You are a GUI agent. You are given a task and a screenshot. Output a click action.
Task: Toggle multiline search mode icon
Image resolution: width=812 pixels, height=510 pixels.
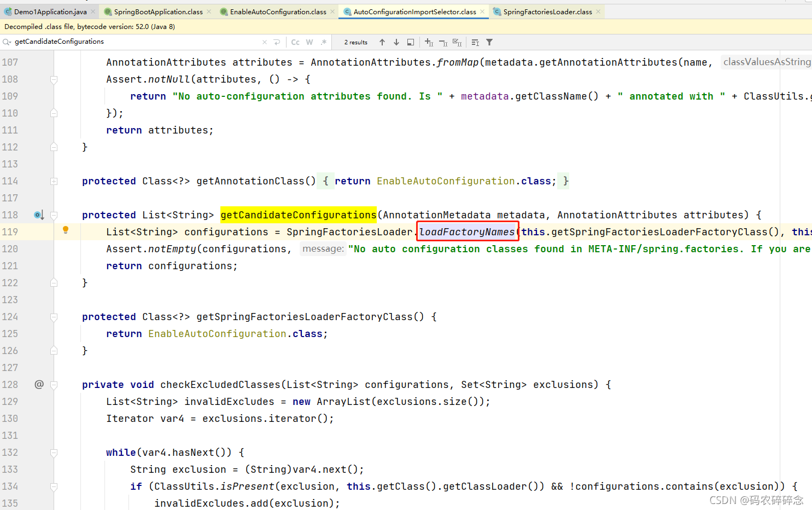click(475, 42)
